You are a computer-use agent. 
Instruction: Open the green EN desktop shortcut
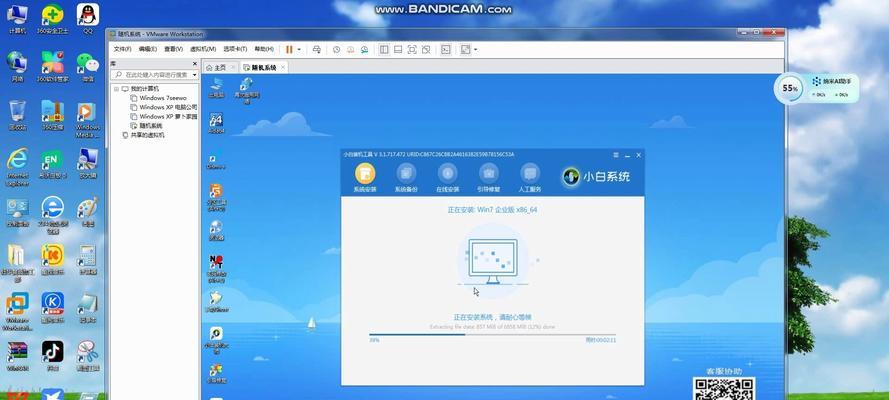(52, 164)
